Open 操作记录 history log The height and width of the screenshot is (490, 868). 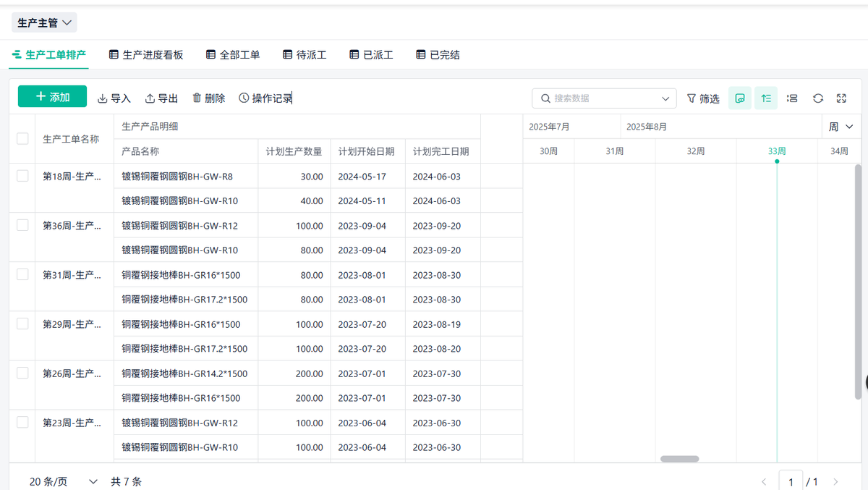[265, 98]
